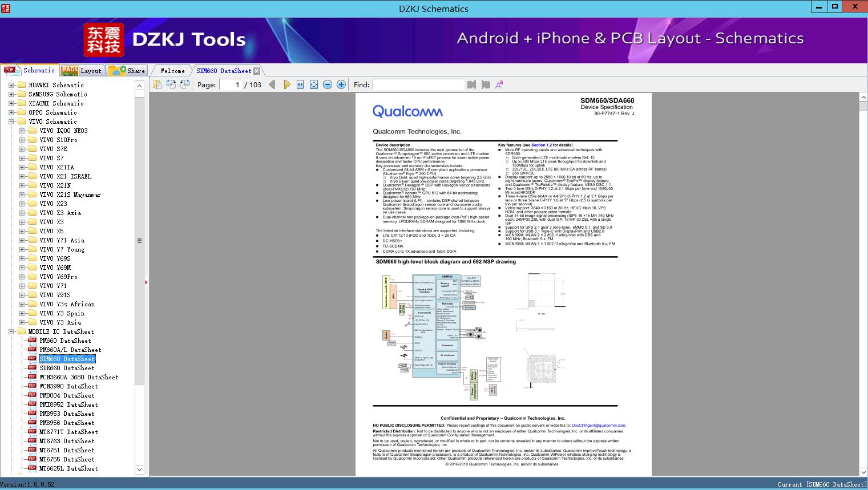Click the sidebar scroll-up arrow
Screen dimensions: 868x490
click(139, 86)
